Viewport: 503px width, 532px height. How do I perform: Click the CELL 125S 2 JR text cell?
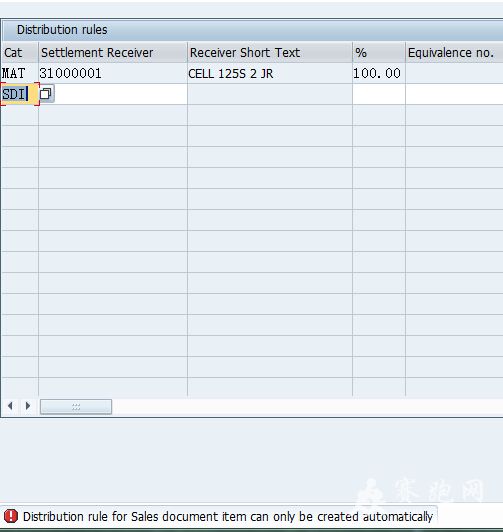click(270, 73)
